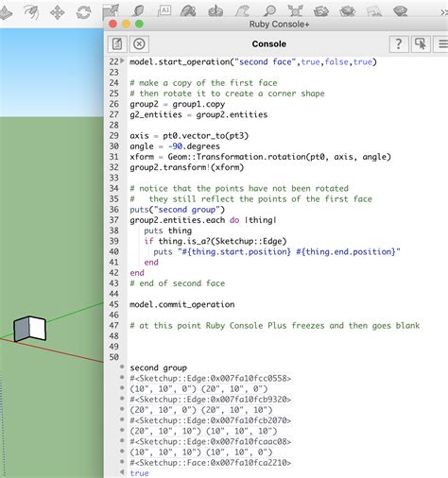Select the Tape Measure tool

(x=137, y=11)
